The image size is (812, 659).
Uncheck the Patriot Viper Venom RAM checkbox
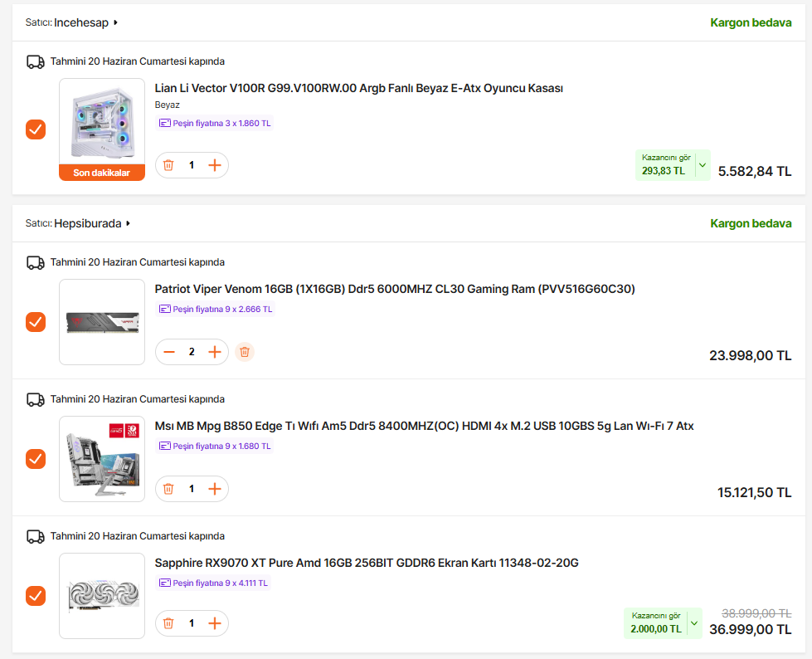(x=36, y=322)
